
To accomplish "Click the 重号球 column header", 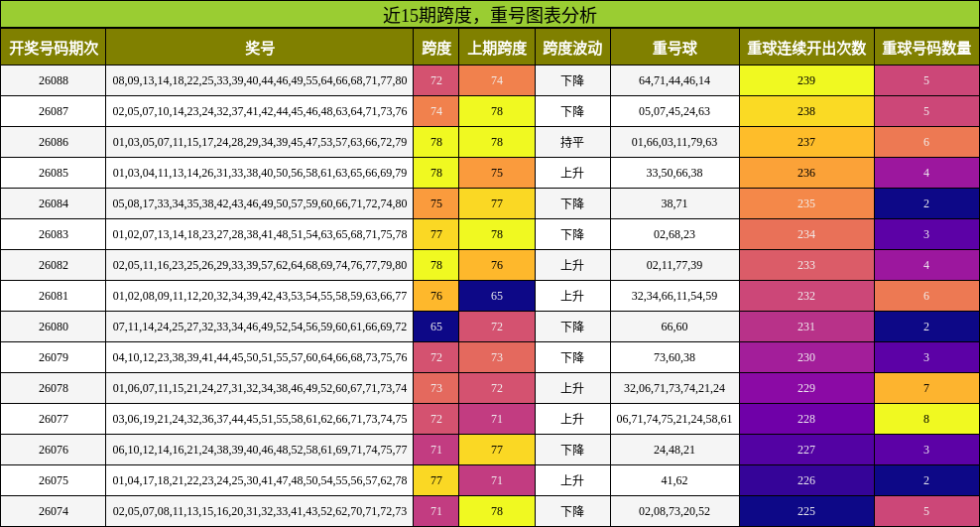I will [x=674, y=48].
